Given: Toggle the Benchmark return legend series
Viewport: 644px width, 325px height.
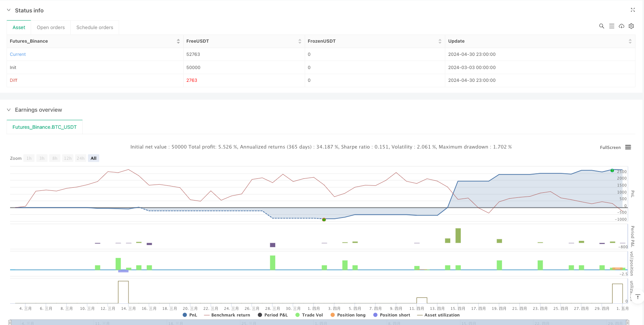Looking at the screenshot, I should coord(227,315).
